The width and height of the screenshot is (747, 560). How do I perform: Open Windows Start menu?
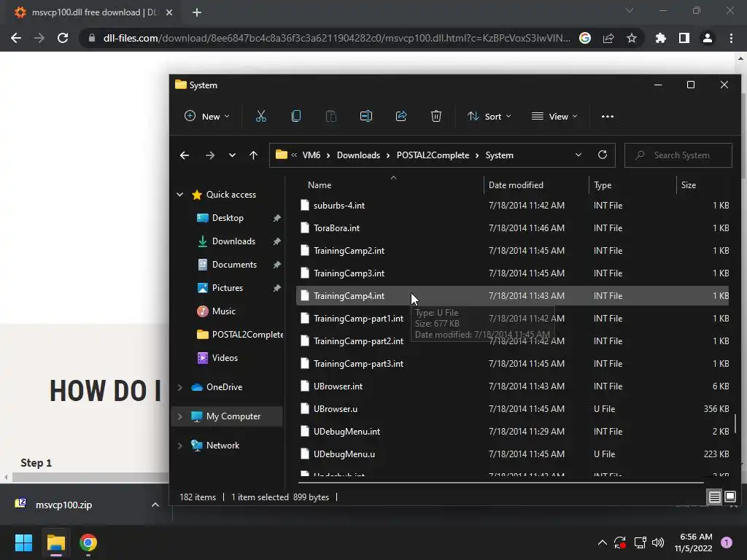(23, 542)
